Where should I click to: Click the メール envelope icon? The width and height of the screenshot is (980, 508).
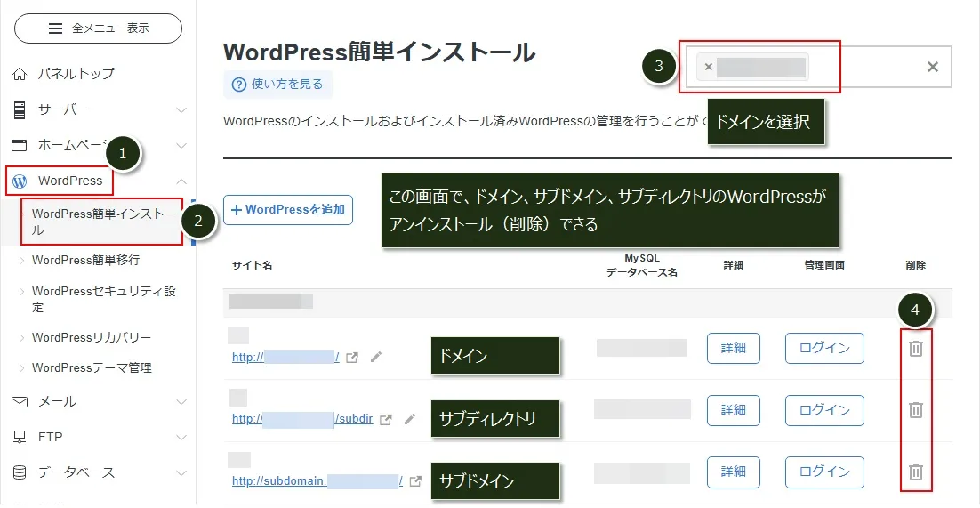20,402
